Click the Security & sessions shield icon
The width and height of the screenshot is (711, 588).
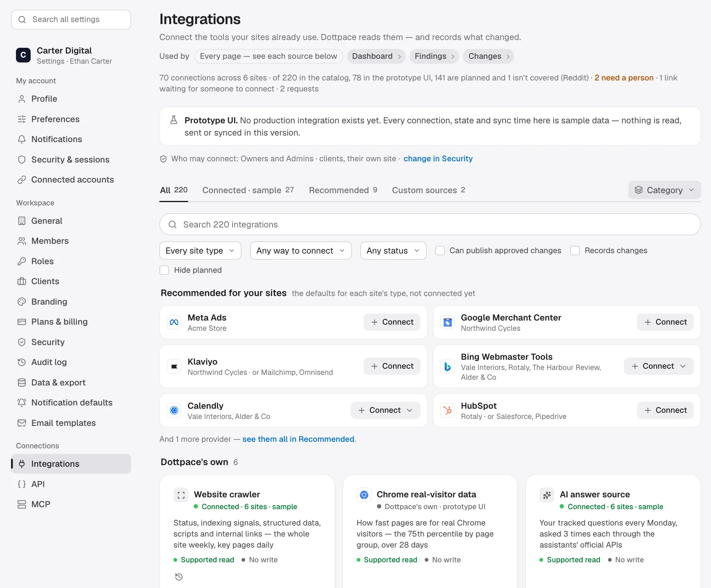[x=22, y=160]
